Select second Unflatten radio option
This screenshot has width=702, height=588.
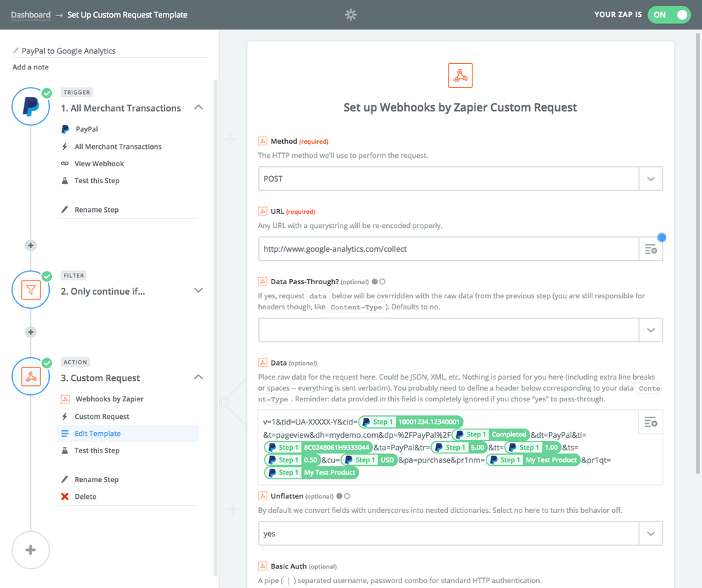[x=347, y=496]
